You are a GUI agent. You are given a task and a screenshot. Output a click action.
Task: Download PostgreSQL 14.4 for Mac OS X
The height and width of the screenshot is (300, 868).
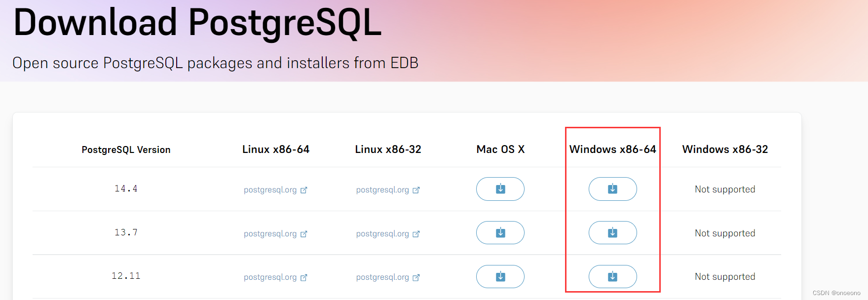(x=500, y=189)
